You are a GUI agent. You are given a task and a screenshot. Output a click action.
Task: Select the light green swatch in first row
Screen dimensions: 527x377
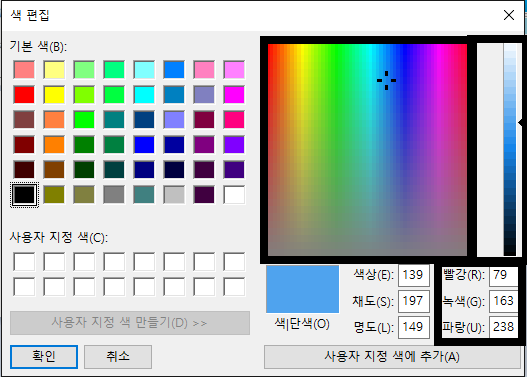click(84, 70)
